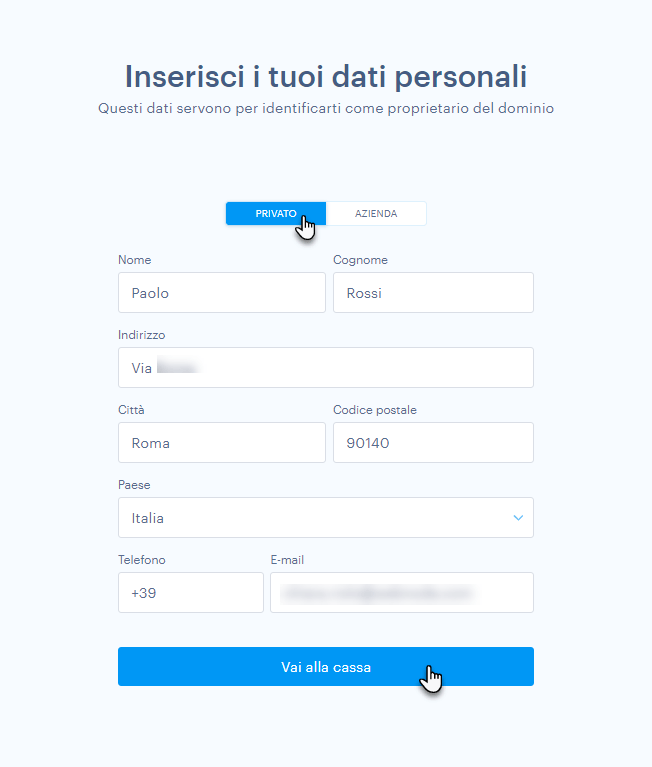This screenshot has height=767, width=652.
Task: Expand the country list chevron arrow
Action: click(518, 518)
